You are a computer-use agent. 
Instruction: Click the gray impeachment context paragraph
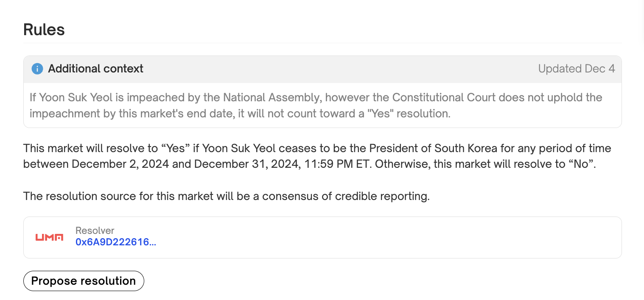click(316, 106)
